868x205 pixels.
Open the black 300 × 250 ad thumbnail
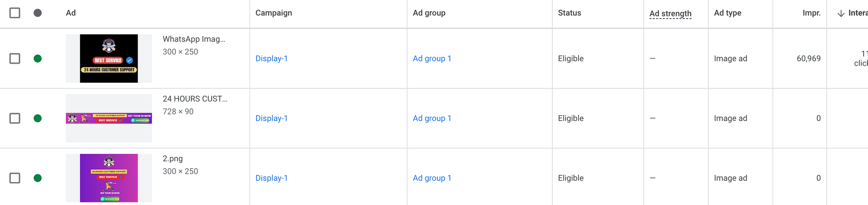109,59
